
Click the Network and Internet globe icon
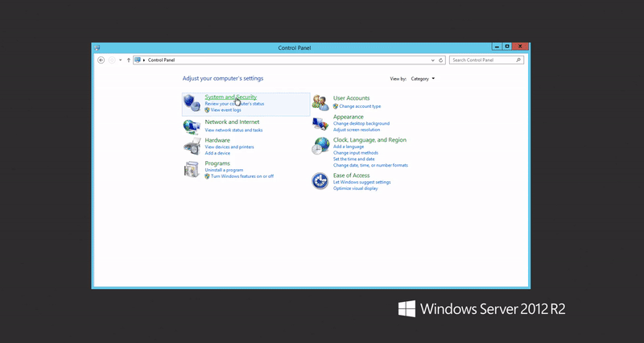[192, 126]
